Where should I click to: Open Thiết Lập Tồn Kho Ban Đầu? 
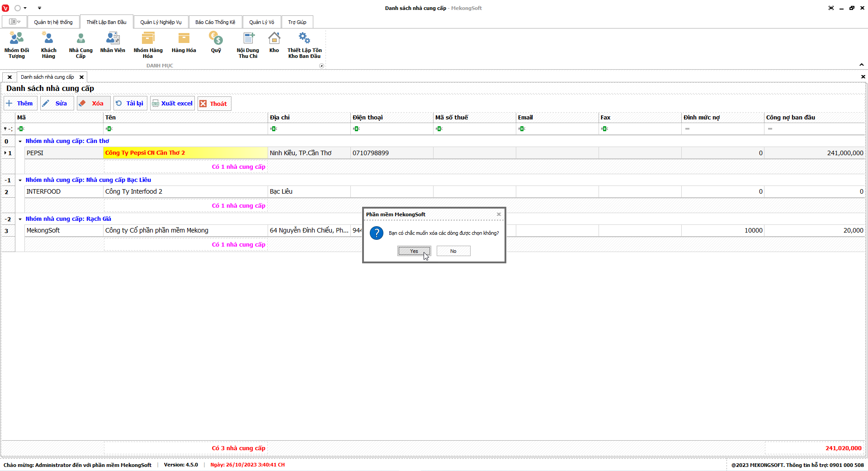click(304, 45)
